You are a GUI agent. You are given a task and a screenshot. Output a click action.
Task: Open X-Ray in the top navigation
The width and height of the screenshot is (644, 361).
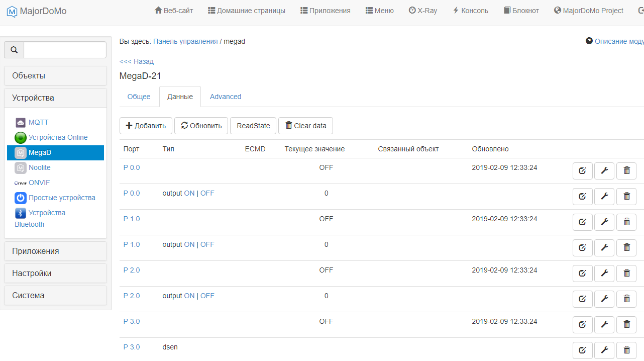point(423,11)
